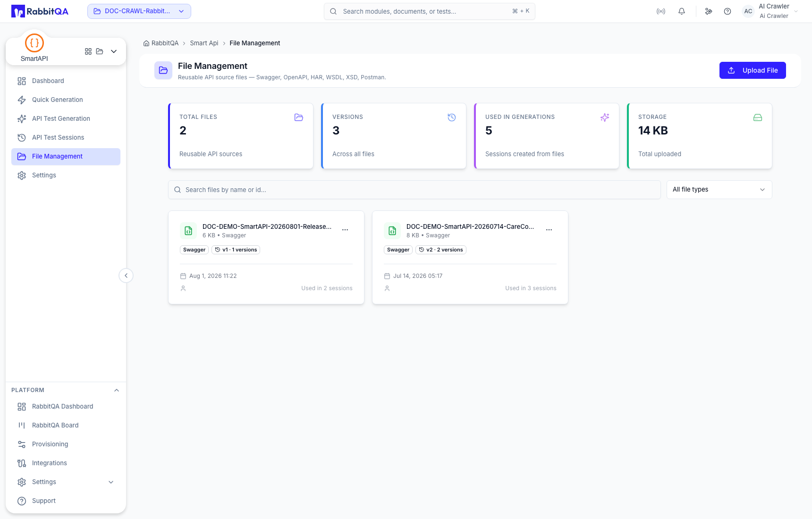
Task: Click the file icon of 20260714-CareCo card
Action: [392, 231]
